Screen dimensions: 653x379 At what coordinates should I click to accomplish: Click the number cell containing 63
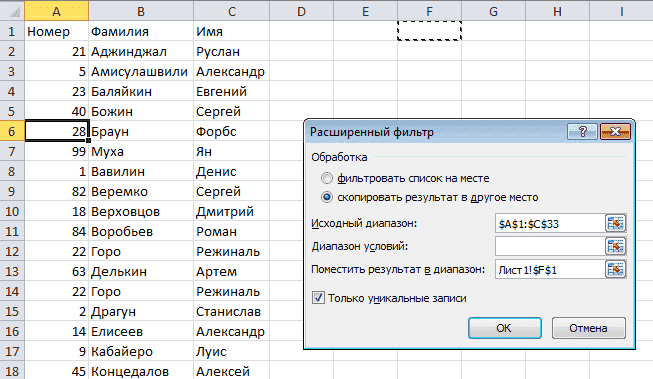[x=57, y=271]
